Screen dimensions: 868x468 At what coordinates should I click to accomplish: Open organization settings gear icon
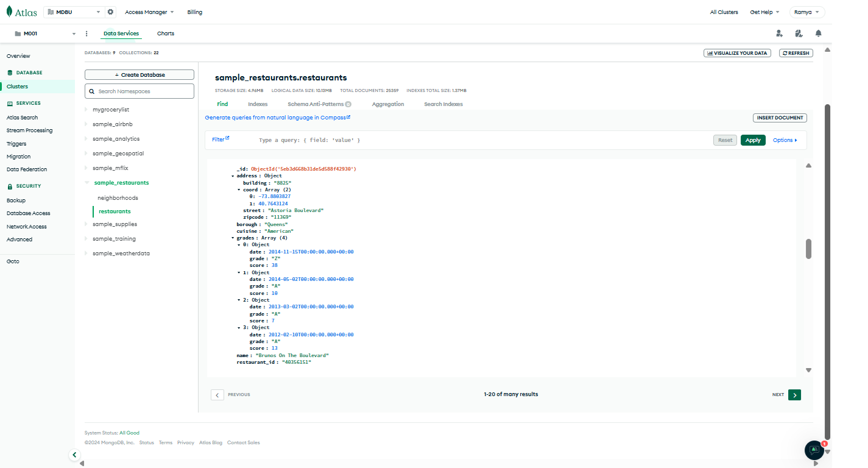[x=110, y=12]
